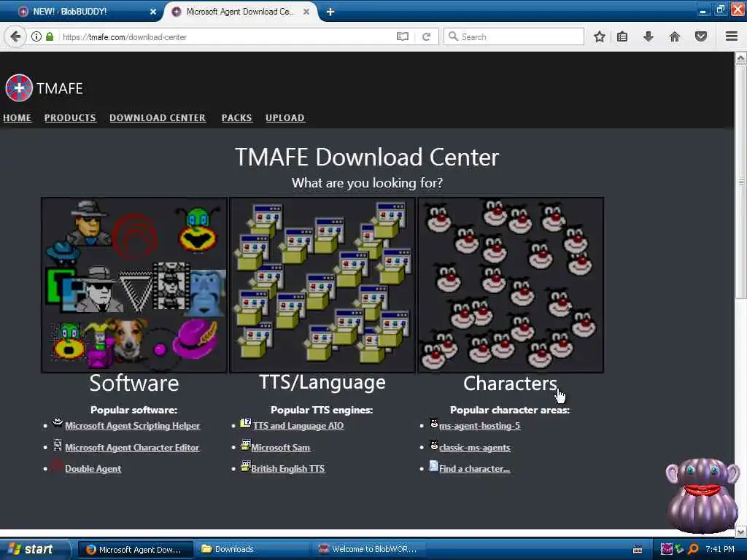Viewport: 747px width, 560px height.
Task: Open the Pocket icon in toolbar
Action: tap(701, 36)
